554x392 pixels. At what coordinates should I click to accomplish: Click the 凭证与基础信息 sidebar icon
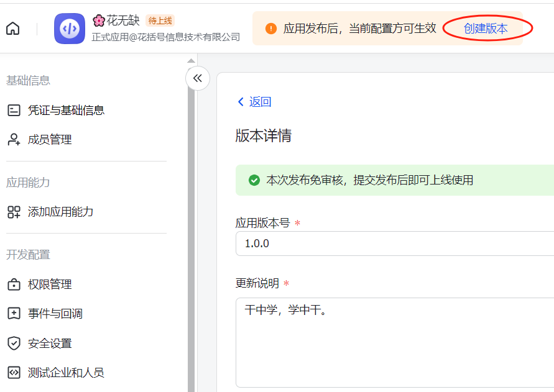coord(14,111)
